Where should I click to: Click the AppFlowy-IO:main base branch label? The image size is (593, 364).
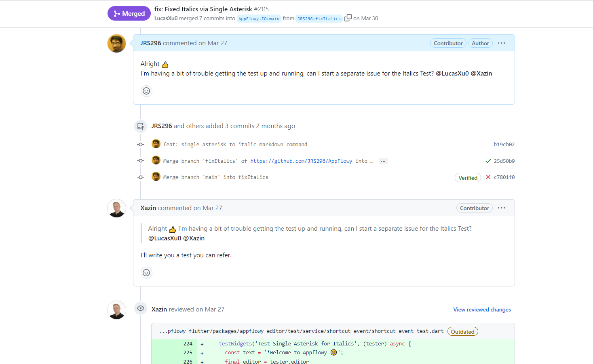point(259,19)
